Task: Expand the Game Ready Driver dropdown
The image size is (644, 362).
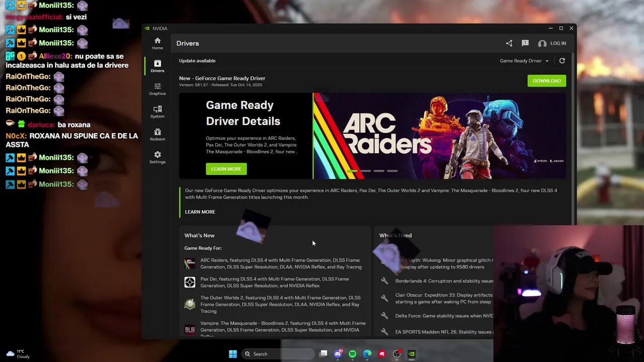Action: (524, 61)
